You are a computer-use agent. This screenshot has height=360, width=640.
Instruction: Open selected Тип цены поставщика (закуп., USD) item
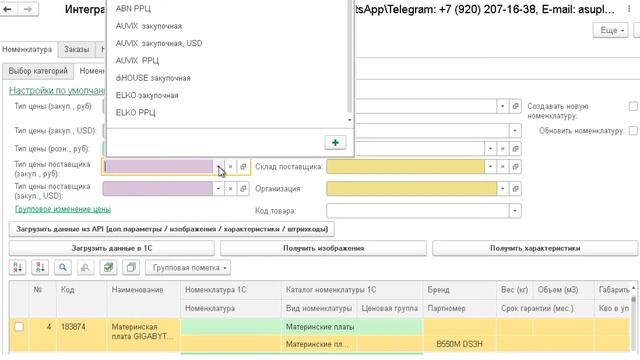tap(243, 189)
